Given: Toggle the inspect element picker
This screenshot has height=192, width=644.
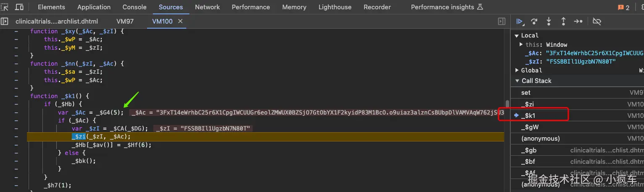Looking at the screenshot, I should click(5, 7).
